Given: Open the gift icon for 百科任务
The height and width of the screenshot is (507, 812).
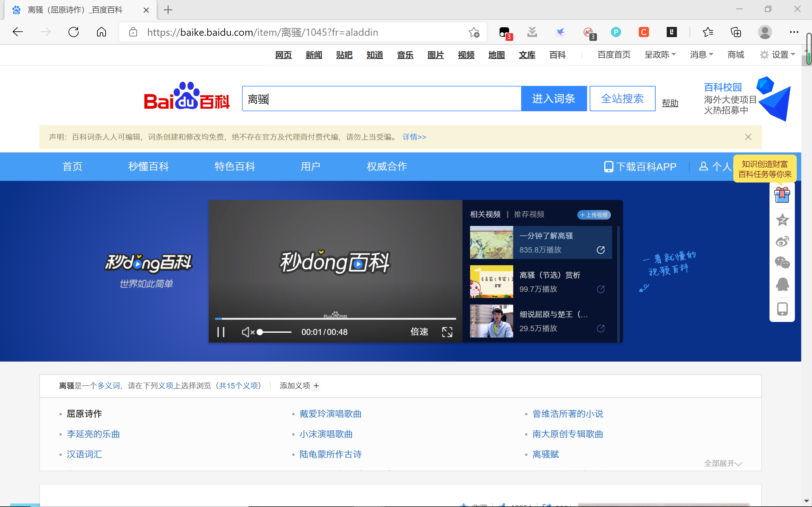Looking at the screenshot, I should [x=782, y=195].
